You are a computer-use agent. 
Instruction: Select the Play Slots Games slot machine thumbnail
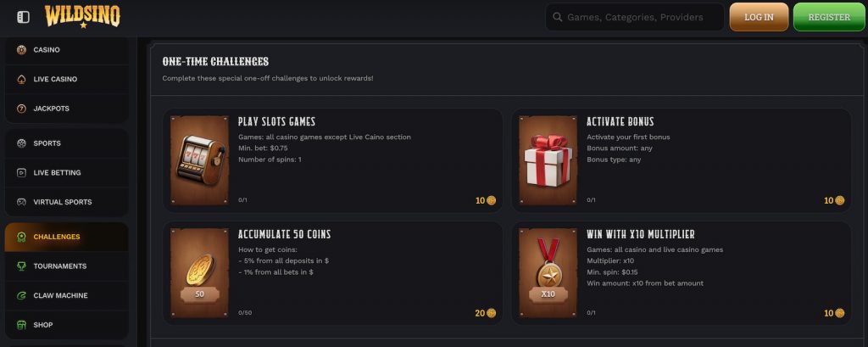(x=199, y=160)
